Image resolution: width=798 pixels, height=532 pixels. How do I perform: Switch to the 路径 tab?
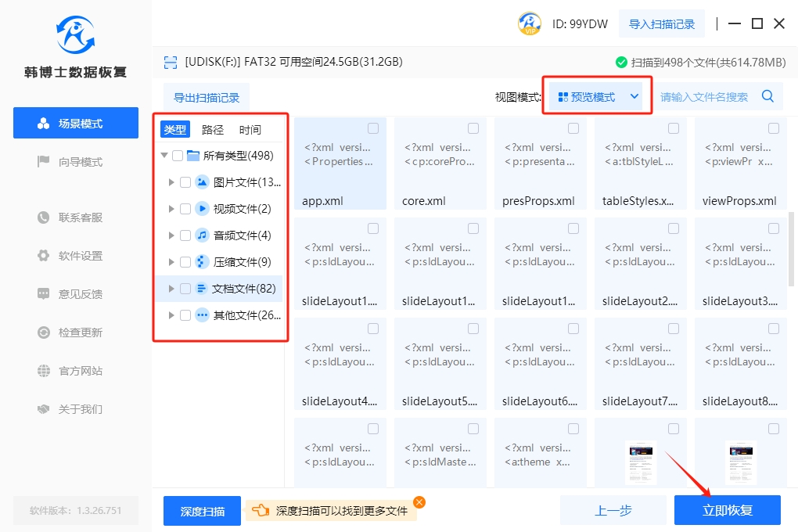coord(213,130)
